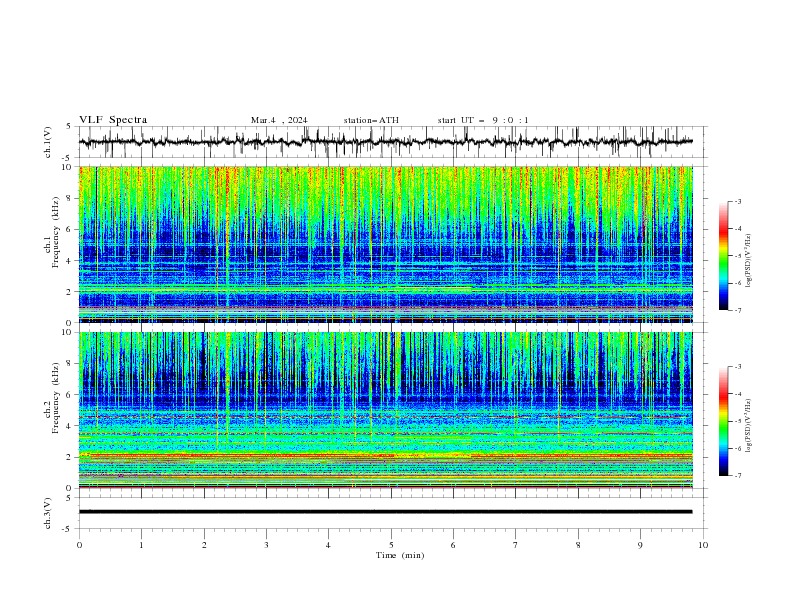Click the "8" tick on ch.1 frequency axis

point(70,198)
